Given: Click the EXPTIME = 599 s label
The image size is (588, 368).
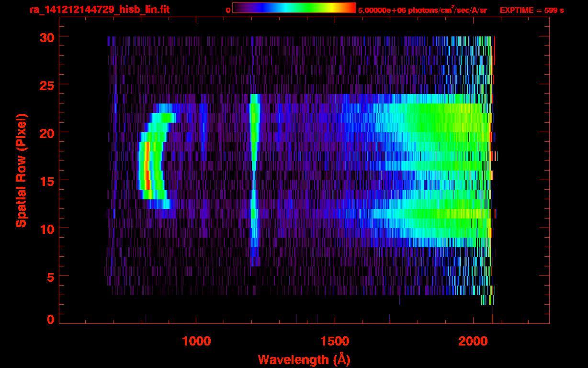Looking at the screenshot, I should click(531, 10).
